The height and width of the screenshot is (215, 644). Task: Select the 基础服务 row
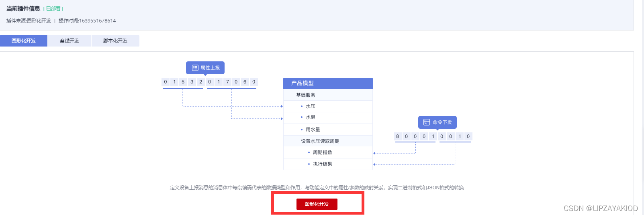click(x=328, y=95)
